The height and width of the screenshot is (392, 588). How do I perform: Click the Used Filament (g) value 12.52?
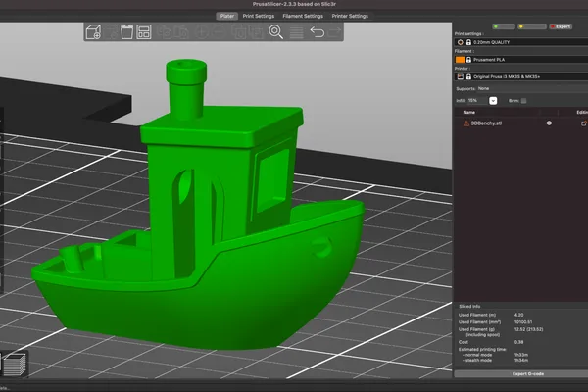click(529, 329)
